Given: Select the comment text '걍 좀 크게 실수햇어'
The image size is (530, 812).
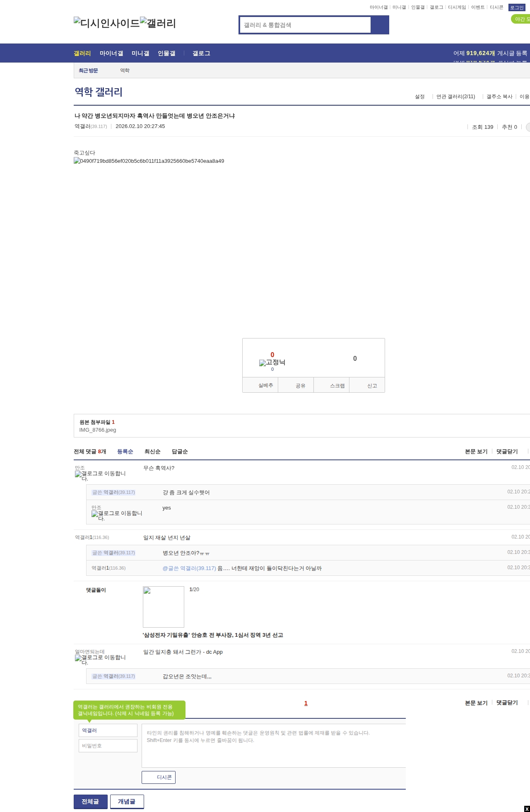Looking at the screenshot, I should [x=186, y=492].
